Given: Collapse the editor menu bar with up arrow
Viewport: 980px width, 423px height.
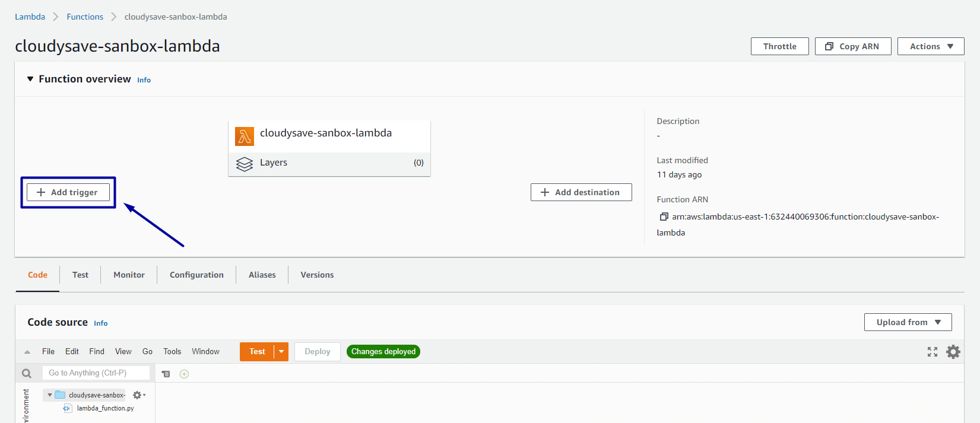Looking at the screenshot, I should click(27, 352).
